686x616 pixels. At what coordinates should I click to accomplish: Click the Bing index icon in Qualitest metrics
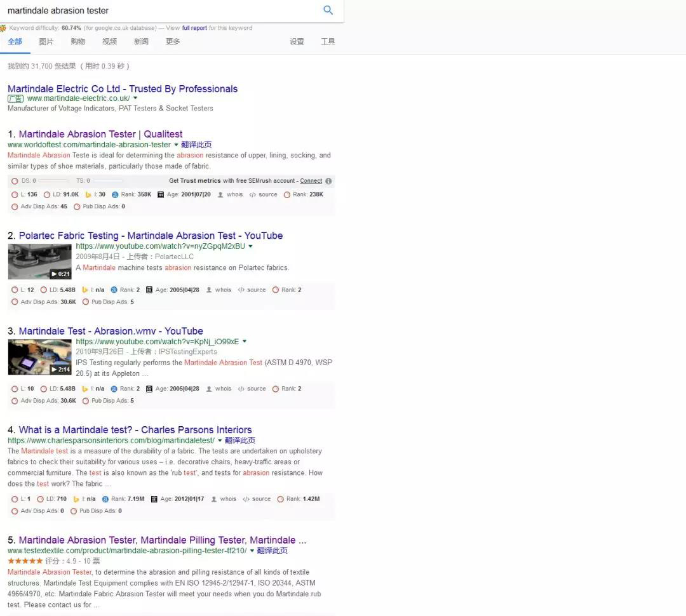tap(88, 195)
